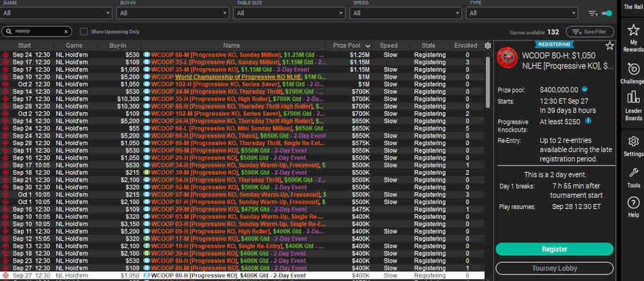644x281 pixels.
Task: Open Help question mark in the sidebar
Action: [x=633, y=203]
